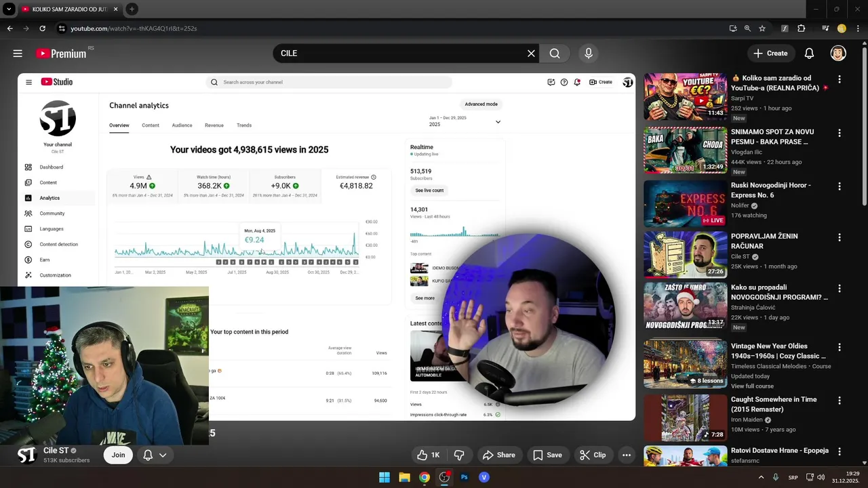
Task: Open options for POPRAVLJAM ŽENIN RAČUNAR
Action: click(x=840, y=237)
